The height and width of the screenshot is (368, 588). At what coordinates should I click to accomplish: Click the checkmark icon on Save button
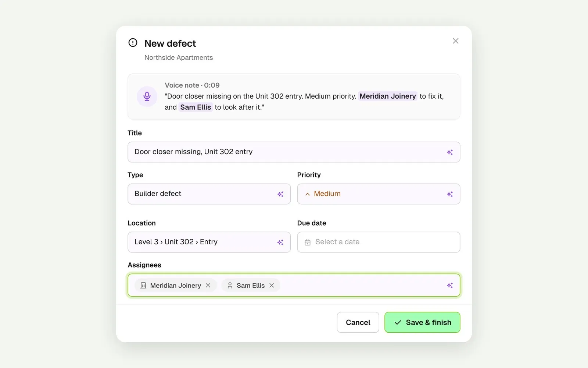click(398, 322)
